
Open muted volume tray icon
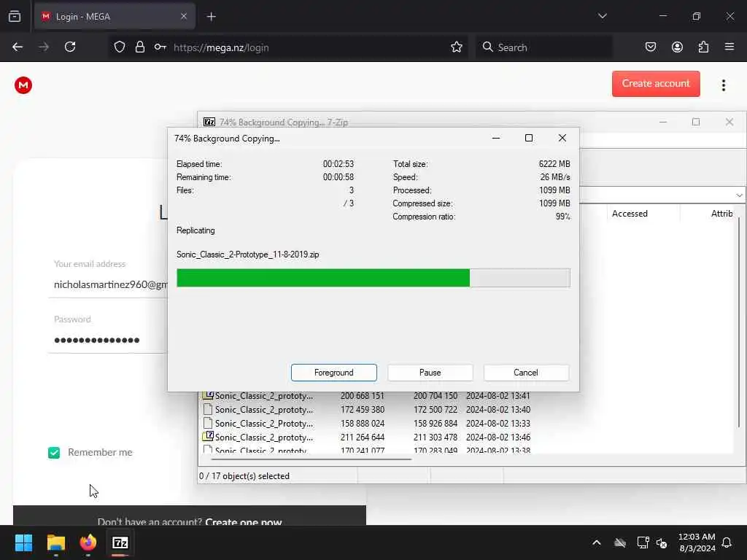click(x=662, y=542)
